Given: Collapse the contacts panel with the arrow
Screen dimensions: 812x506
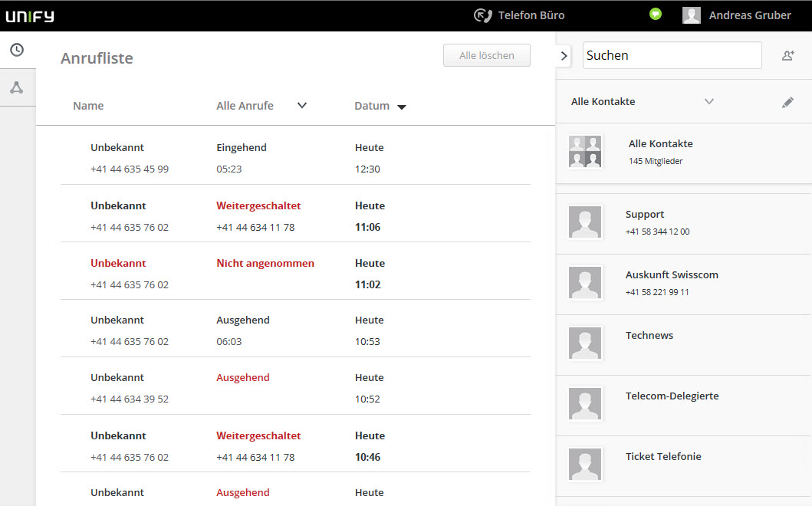Looking at the screenshot, I should [x=564, y=55].
